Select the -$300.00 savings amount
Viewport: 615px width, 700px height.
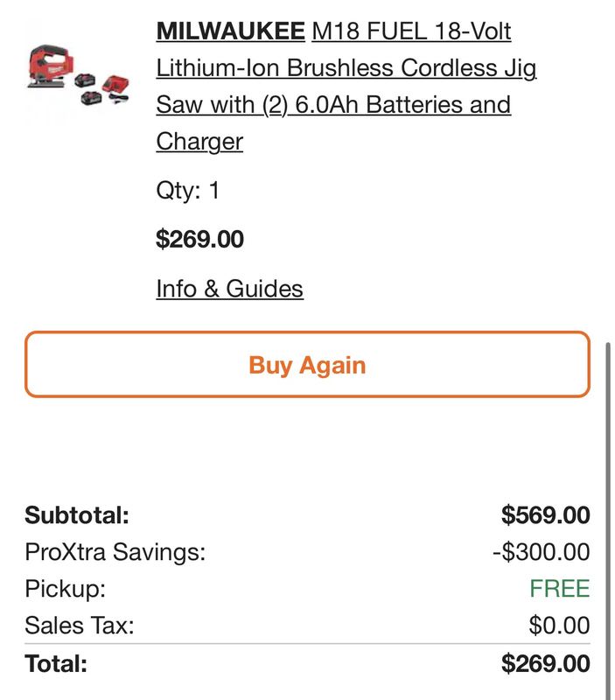coord(541,552)
